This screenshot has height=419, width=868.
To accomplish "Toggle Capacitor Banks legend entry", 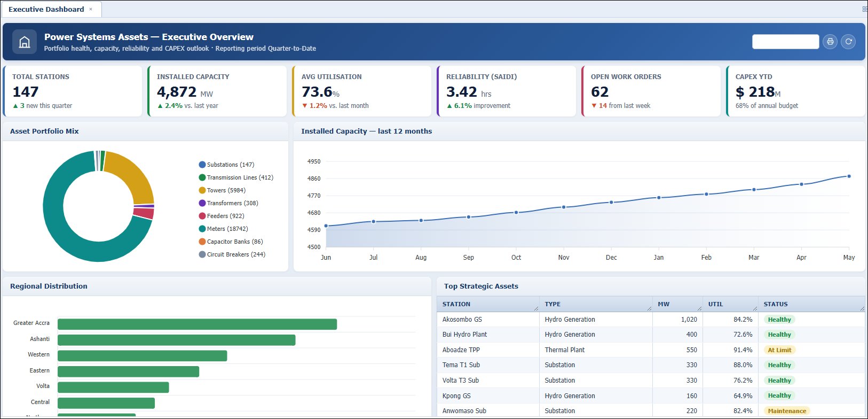I will tap(231, 242).
